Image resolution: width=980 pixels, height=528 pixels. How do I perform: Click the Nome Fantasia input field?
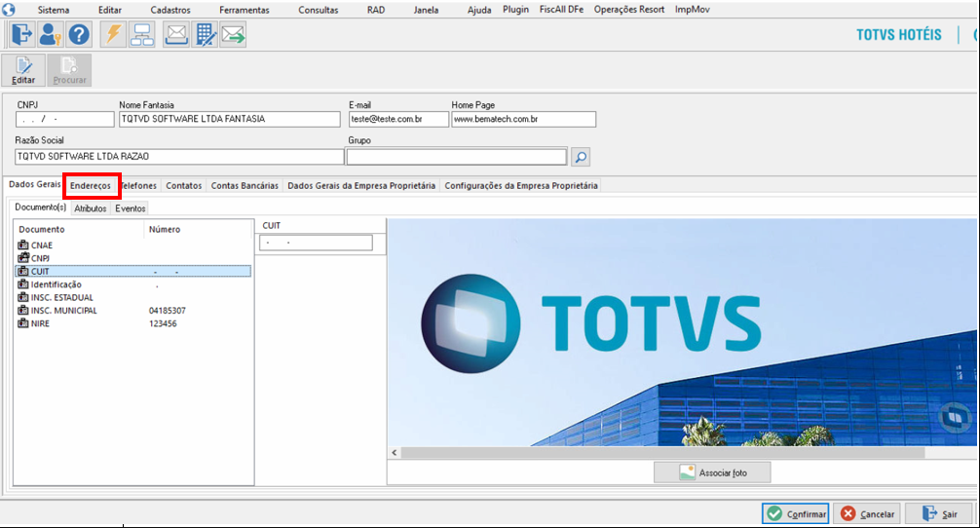point(229,119)
